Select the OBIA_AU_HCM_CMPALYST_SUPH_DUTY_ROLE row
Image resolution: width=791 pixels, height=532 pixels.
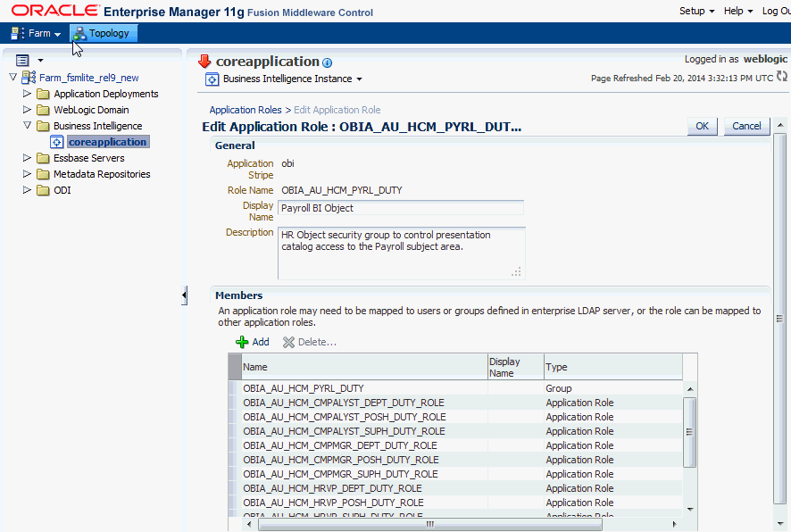pyautogui.click(x=455, y=431)
